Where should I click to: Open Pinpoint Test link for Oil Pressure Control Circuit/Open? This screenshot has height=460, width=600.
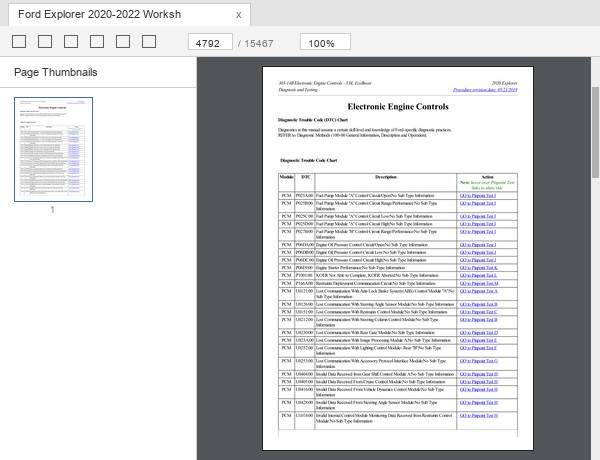click(x=478, y=245)
